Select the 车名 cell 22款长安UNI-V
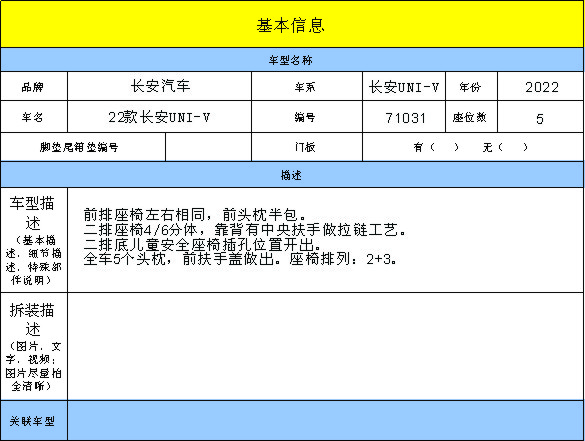Screen dimensions: 585x441 pos(160,117)
